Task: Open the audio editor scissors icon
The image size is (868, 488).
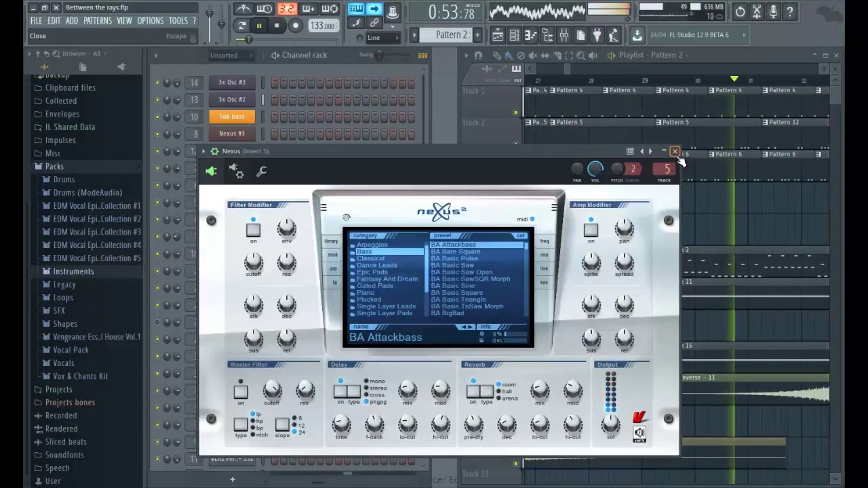Action: click(x=757, y=12)
